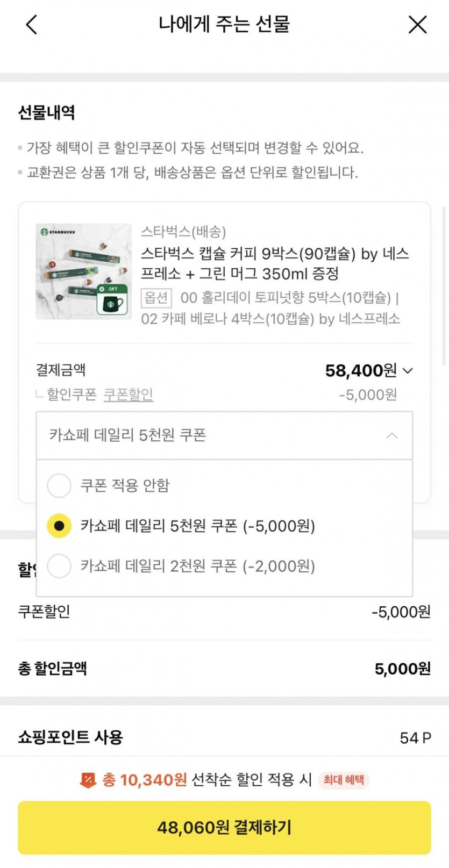Expand the 58,400원 payment amount chevron
Viewport: 449px width, 868px height.
tap(408, 370)
